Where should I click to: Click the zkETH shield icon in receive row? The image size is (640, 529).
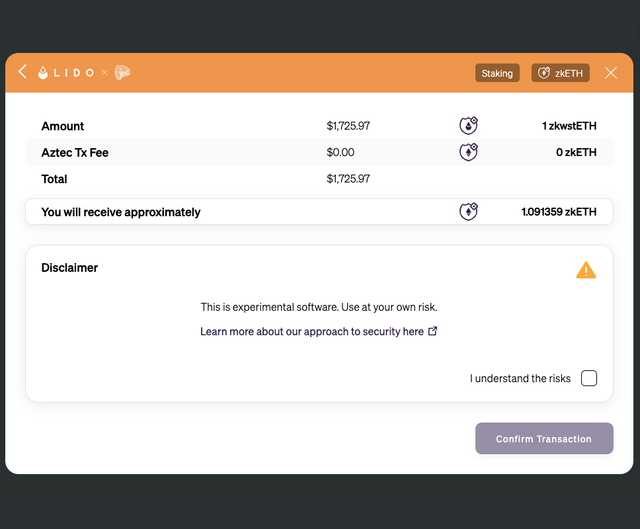tap(469, 211)
